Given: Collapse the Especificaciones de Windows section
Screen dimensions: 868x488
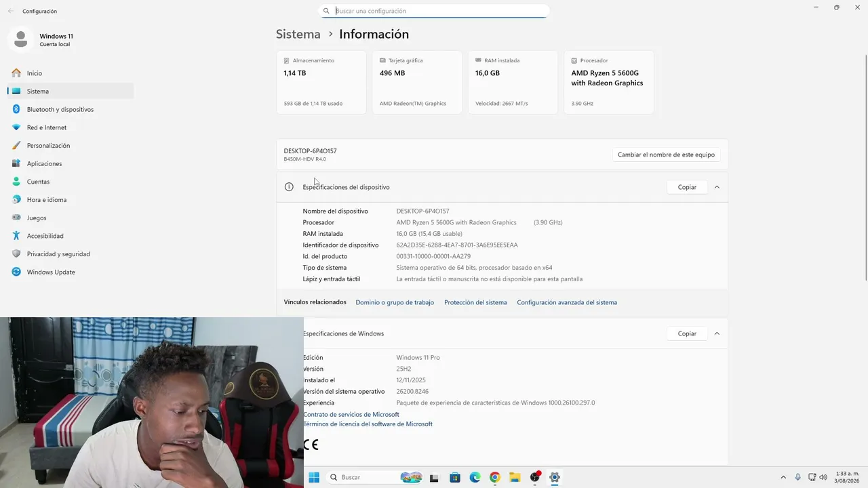Looking at the screenshot, I should pos(717,333).
